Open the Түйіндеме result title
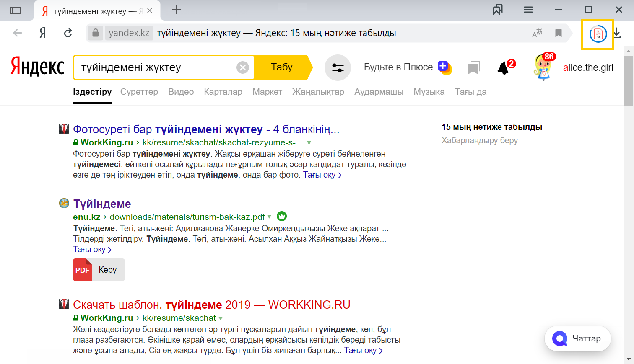The height and width of the screenshot is (364, 634). pyautogui.click(x=102, y=204)
